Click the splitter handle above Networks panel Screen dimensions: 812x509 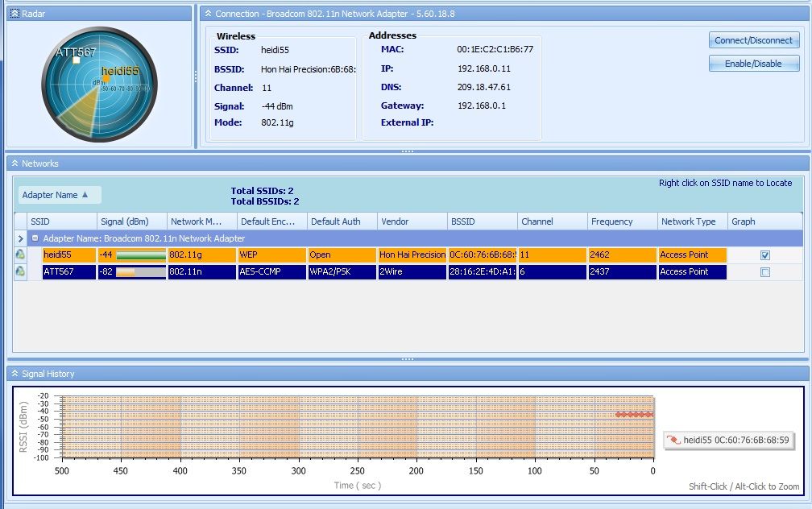408,151
